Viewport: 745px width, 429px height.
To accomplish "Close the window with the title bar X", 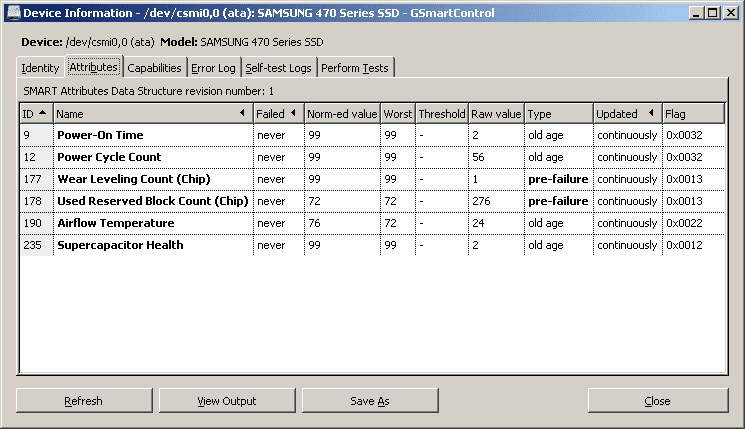I will pyautogui.click(x=731, y=13).
